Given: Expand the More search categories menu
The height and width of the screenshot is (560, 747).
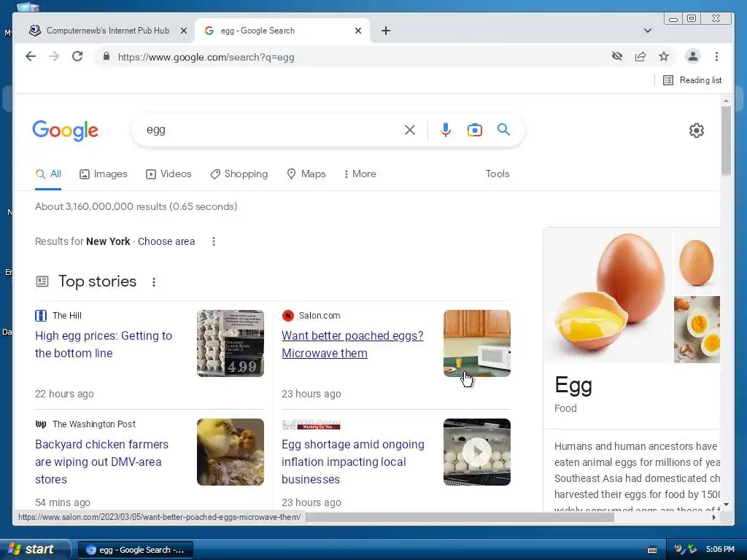Looking at the screenshot, I should [360, 174].
